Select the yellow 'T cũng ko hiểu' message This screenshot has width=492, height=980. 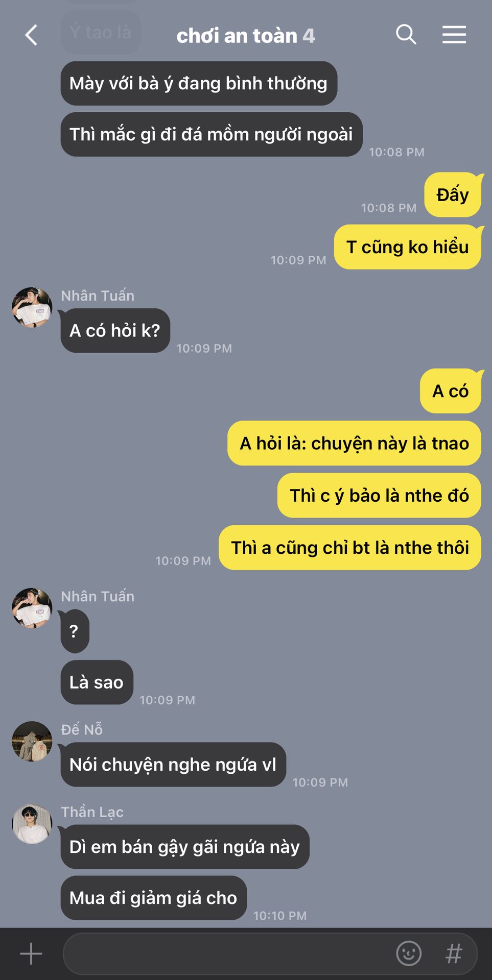408,247
